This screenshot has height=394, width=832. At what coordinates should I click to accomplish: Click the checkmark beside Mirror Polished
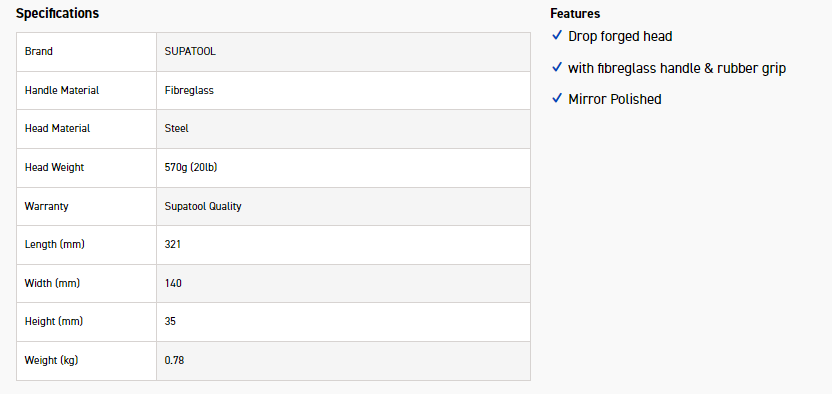click(557, 98)
